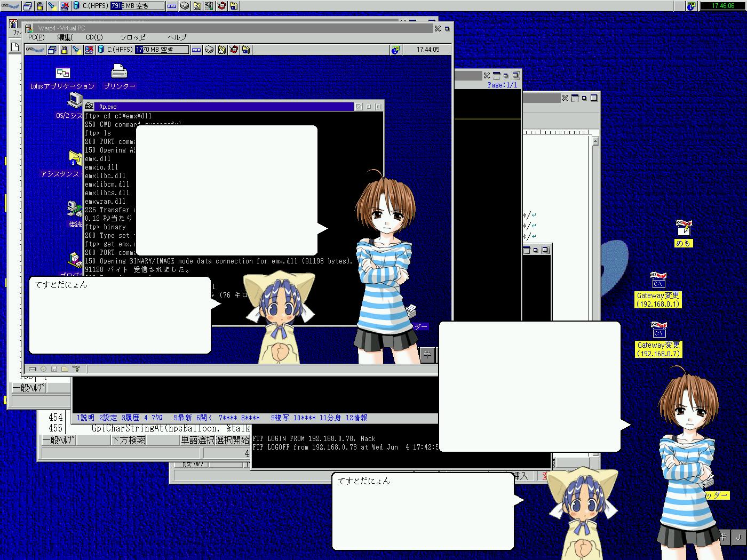The width and height of the screenshot is (747, 560).
Task: Open the 編集 menu in Virtual PC
Action: 65,37
